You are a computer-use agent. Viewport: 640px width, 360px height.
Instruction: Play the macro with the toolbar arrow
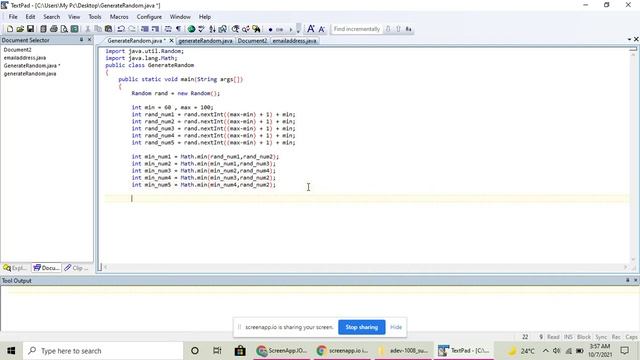coord(291,29)
